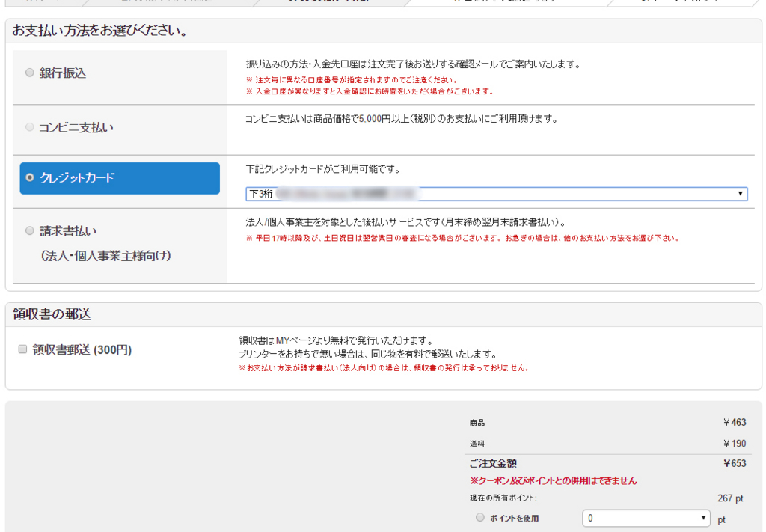The width and height of the screenshot is (766, 532).
Task: Click the お支払い方法をお選びください heading
Action: click(99, 31)
